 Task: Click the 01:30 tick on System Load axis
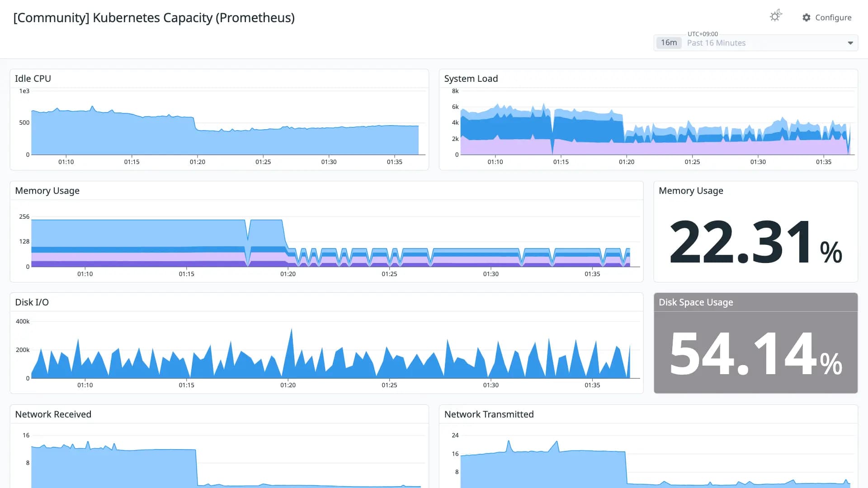tap(758, 162)
